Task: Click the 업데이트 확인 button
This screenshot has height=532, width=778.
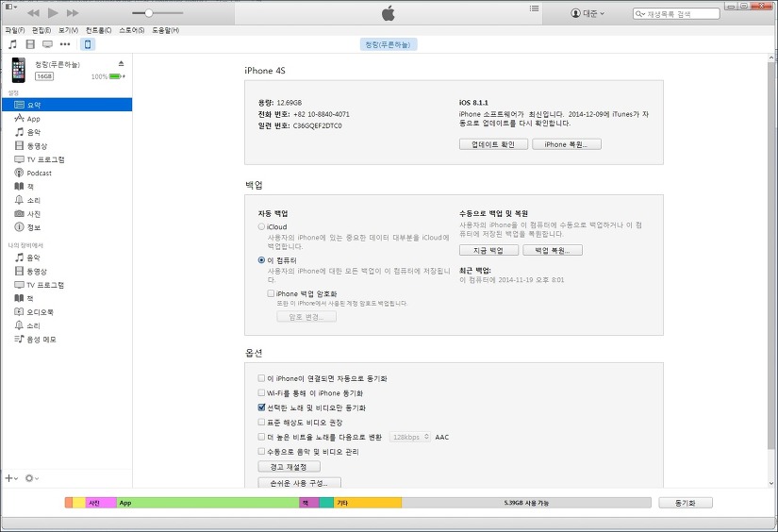Action: pyautogui.click(x=493, y=144)
